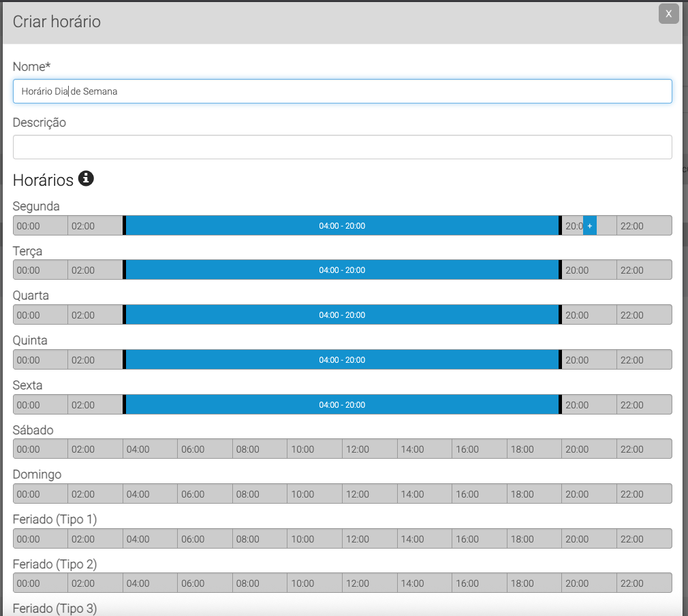The image size is (688, 616).
Task: Click the 00:00 slot on Segunda
Action: point(40,225)
